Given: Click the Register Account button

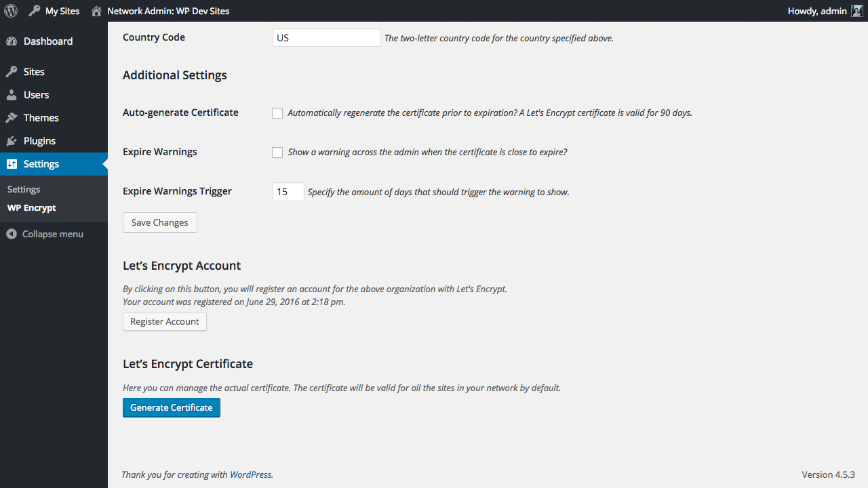Looking at the screenshot, I should coord(165,321).
